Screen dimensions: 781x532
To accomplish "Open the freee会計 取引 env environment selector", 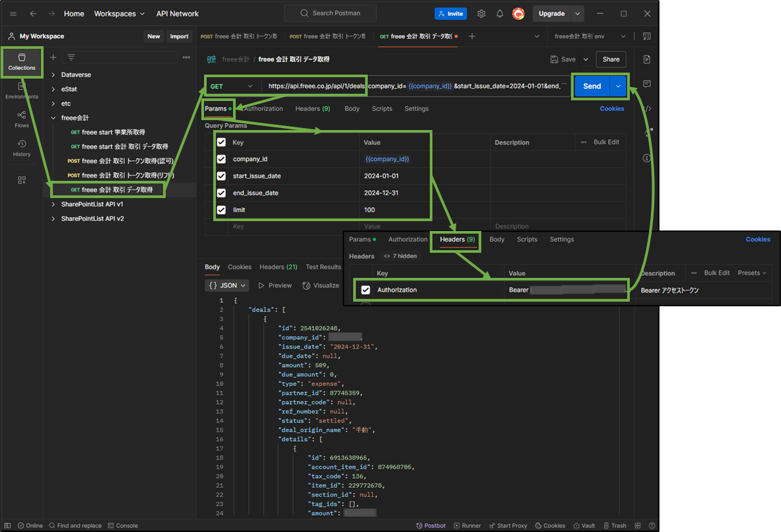I will [590, 36].
